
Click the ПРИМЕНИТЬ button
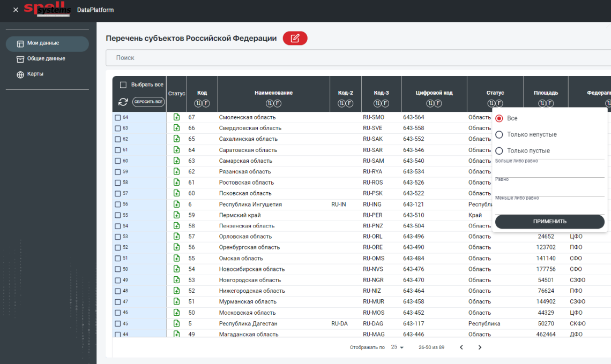tap(549, 222)
